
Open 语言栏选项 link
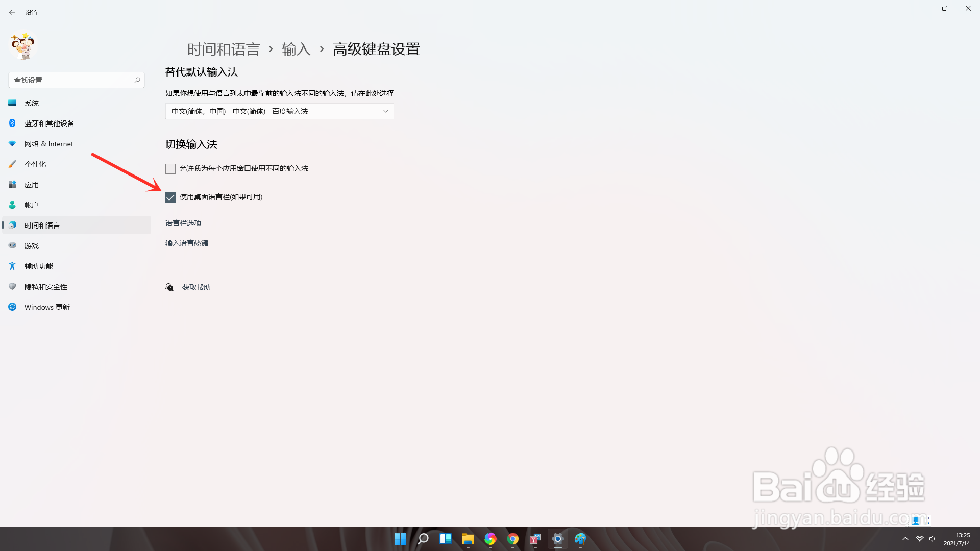tap(183, 223)
